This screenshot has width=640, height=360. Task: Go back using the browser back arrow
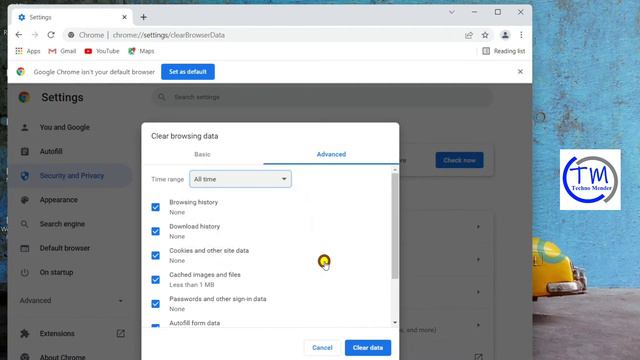click(19, 35)
